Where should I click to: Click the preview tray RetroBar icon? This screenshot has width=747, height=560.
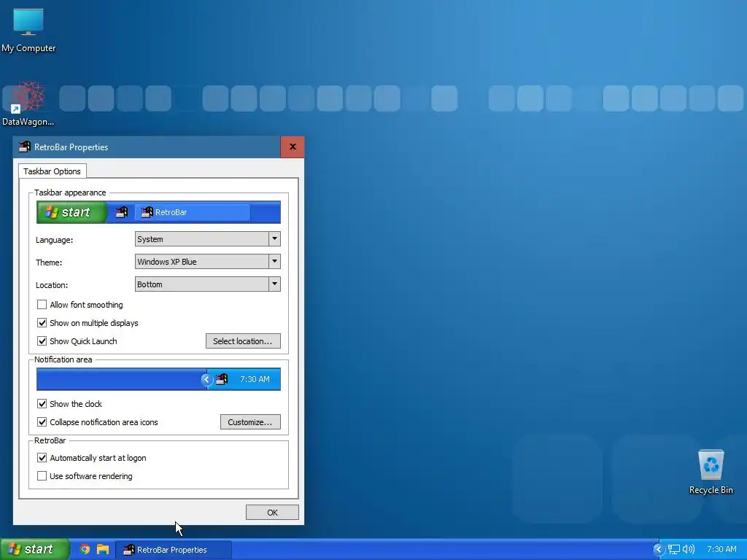tap(222, 379)
